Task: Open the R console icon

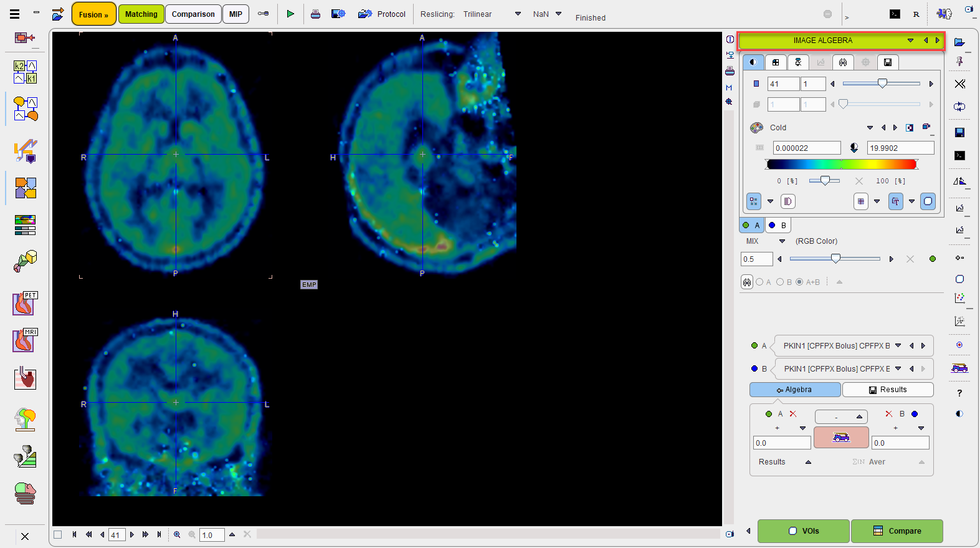Action: 916,14
